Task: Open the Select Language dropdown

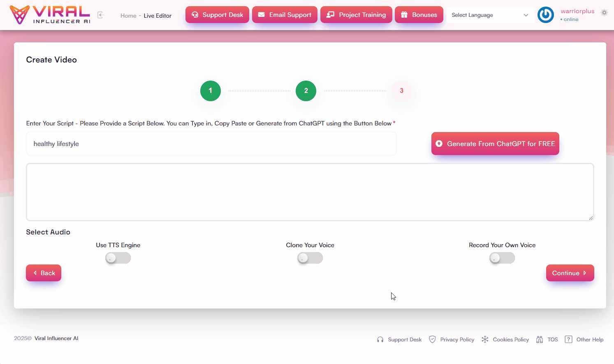Action: pyautogui.click(x=490, y=15)
